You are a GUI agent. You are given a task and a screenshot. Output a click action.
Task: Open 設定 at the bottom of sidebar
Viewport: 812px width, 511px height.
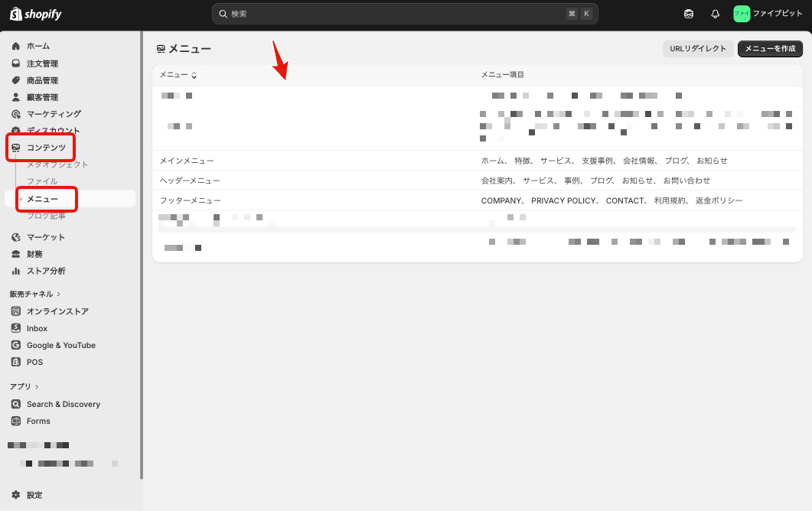point(33,495)
